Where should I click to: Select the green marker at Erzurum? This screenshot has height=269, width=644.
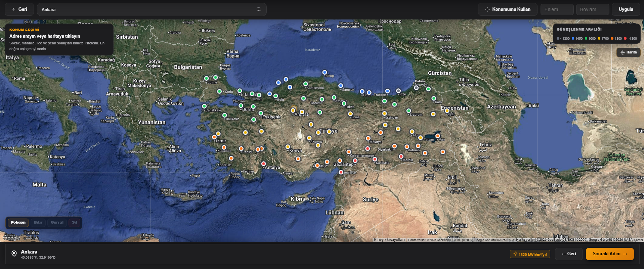pos(409,111)
